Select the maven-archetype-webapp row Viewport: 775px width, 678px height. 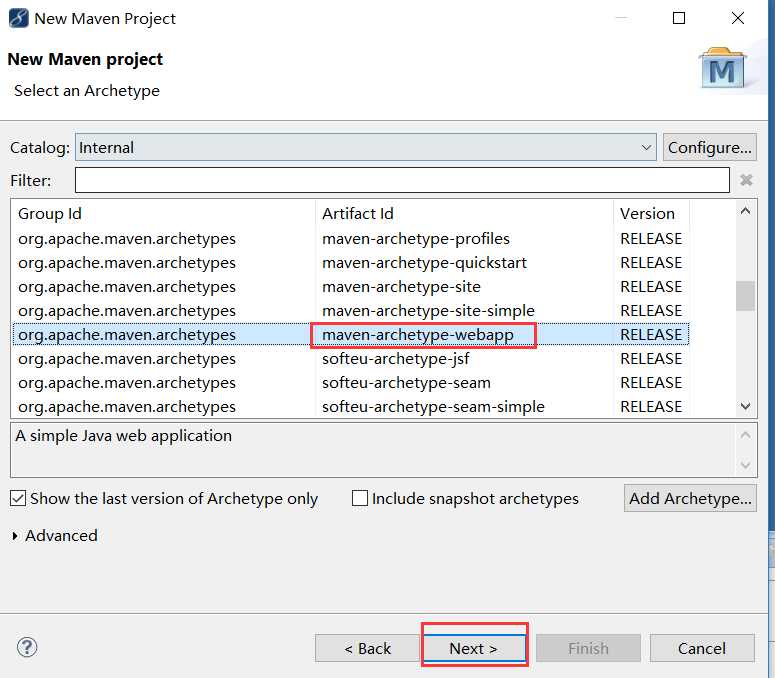[x=350, y=335]
